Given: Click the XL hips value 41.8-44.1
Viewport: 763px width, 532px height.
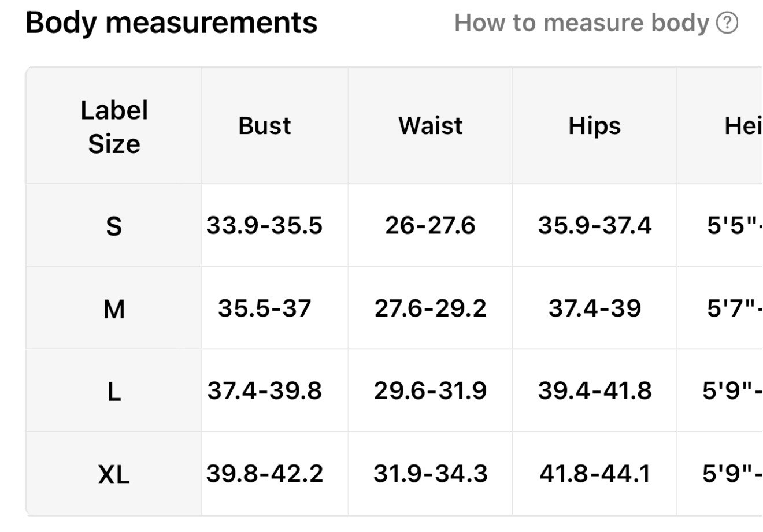Looking at the screenshot, I should click(x=594, y=474).
